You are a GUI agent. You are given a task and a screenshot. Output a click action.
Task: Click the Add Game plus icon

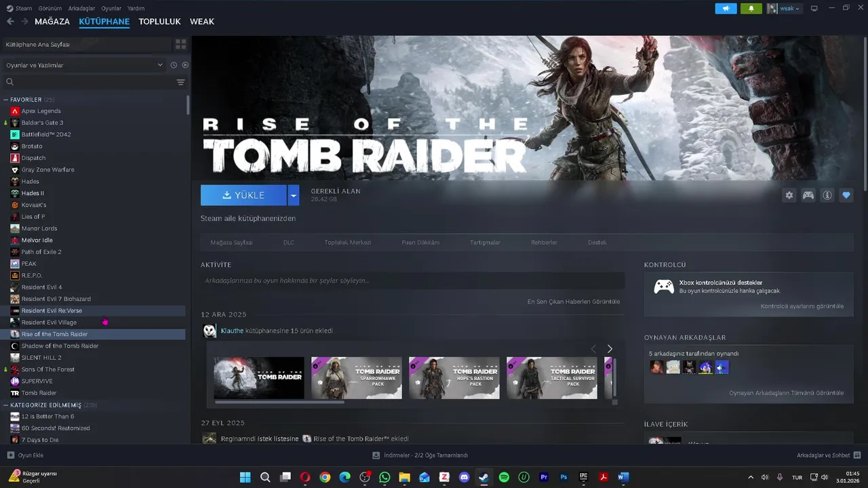10,455
